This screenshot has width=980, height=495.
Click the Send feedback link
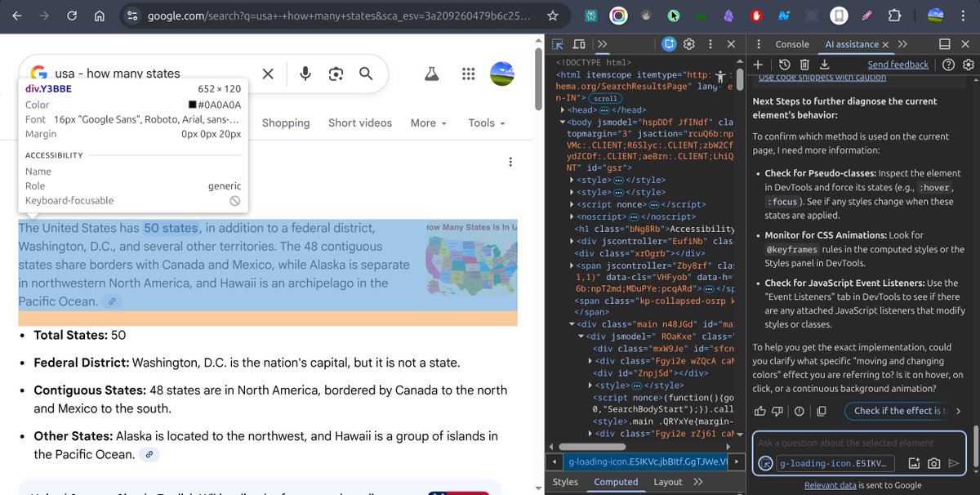(x=898, y=65)
